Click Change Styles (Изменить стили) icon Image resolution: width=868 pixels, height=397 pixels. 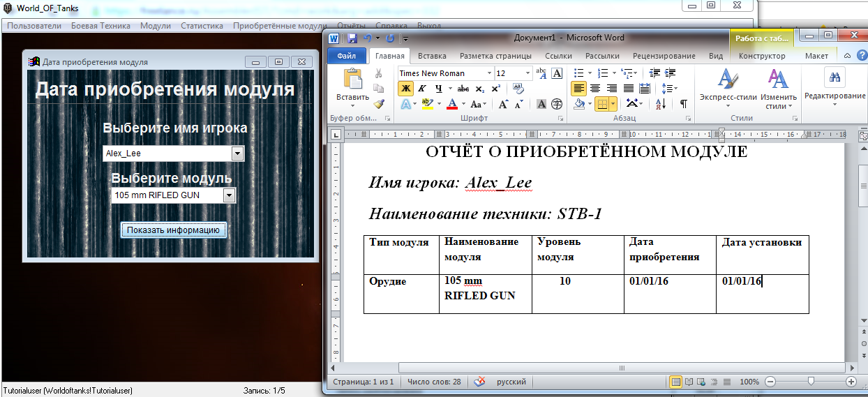point(778,89)
